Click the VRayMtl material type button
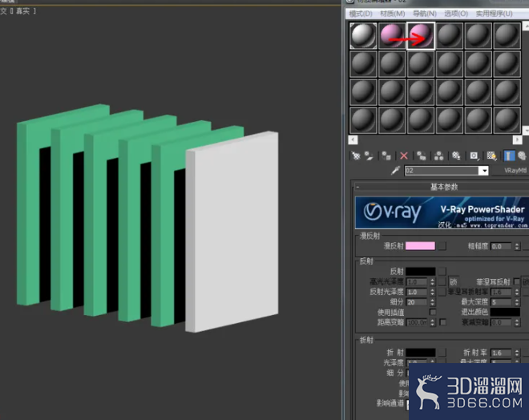The height and width of the screenshot is (420, 529). [511, 171]
